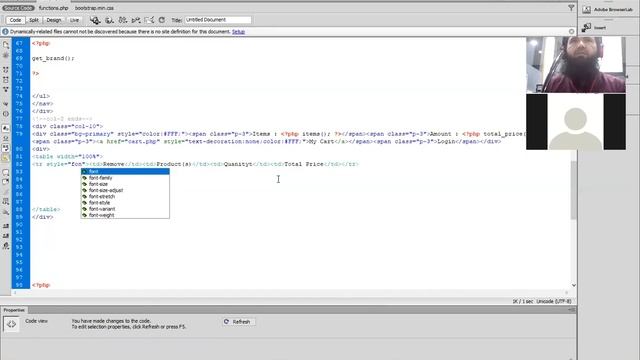Image resolution: width=640 pixels, height=360 pixels.
Task: Select 'font-stretch' in autocomplete list
Action: click(x=125, y=196)
